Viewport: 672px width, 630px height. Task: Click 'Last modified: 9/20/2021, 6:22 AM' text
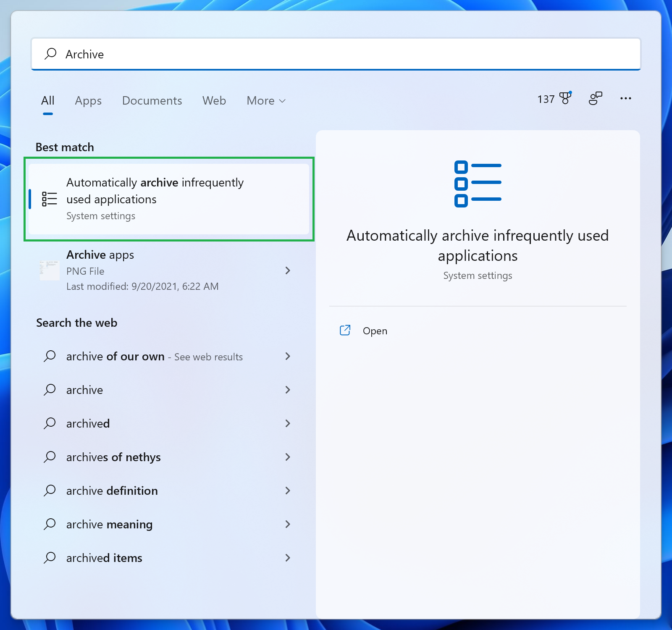coord(142,286)
